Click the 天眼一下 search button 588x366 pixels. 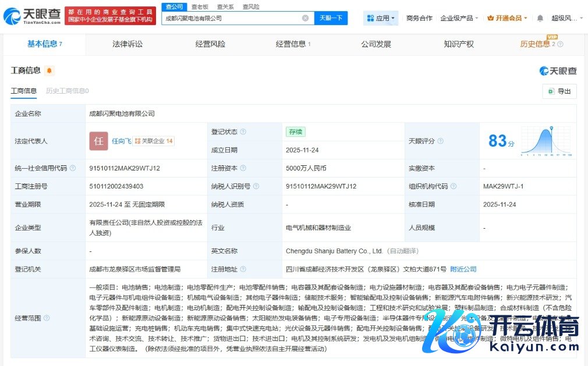tap(331, 18)
